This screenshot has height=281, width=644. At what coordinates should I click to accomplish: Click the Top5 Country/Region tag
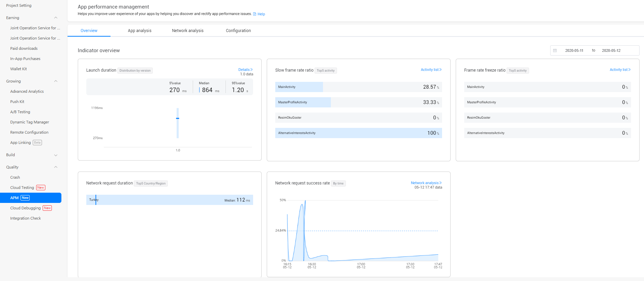(151, 183)
